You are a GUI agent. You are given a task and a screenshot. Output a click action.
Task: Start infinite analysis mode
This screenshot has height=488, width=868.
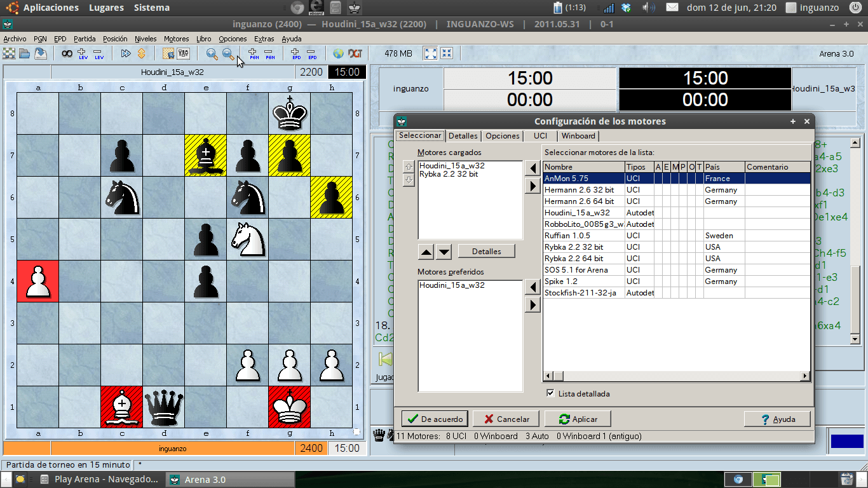click(66, 53)
